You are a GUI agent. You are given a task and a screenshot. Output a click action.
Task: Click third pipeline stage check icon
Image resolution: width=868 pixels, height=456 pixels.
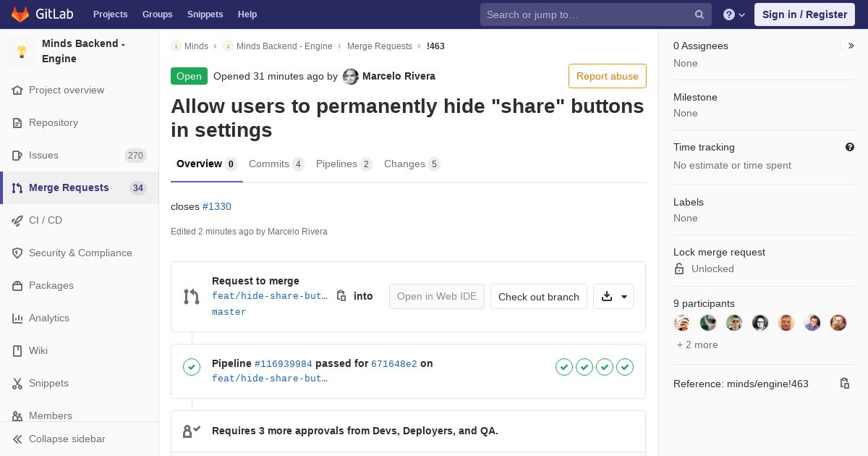point(605,367)
